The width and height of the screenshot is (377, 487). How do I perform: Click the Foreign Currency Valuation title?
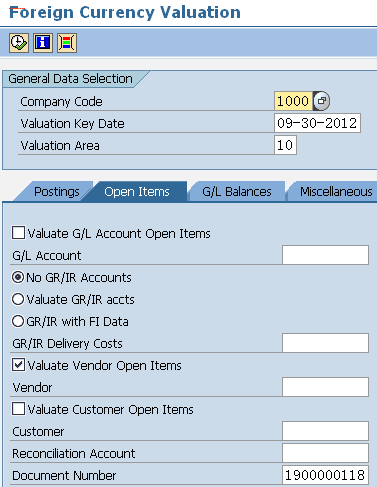[x=125, y=13]
